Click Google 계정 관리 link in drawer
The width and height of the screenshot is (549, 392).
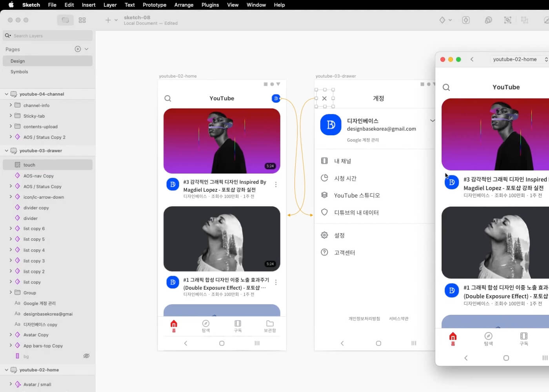(x=363, y=140)
